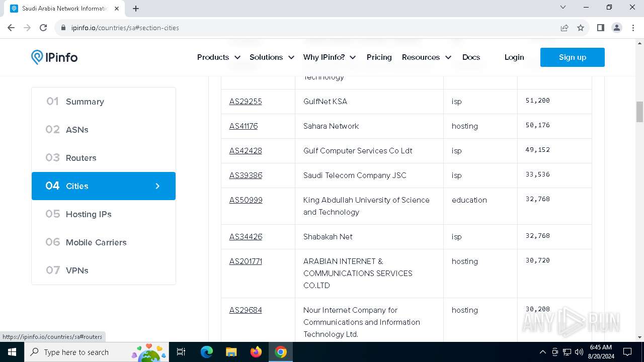The image size is (644, 362).
Task: Open AS41176 Sahara Network link
Action: (x=244, y=126)
